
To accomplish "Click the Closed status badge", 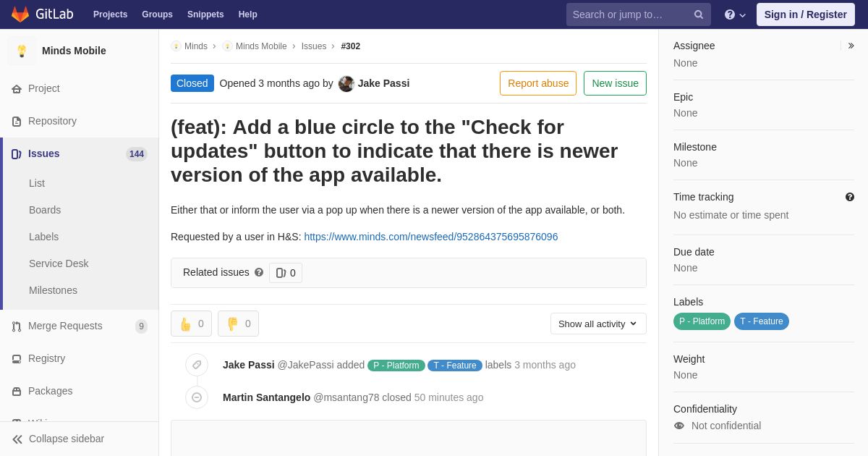I will point(192,83).
